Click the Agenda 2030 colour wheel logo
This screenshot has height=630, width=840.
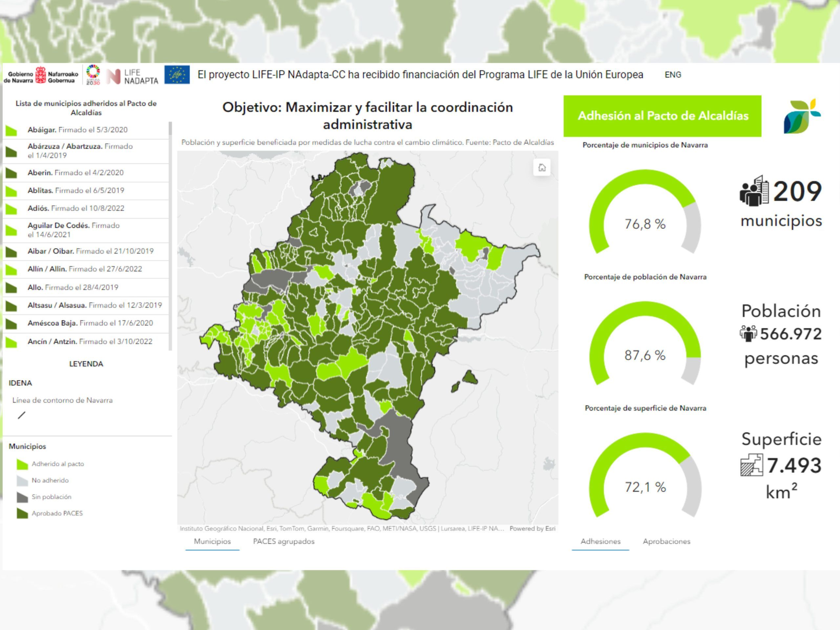click(x=93, y=75)
